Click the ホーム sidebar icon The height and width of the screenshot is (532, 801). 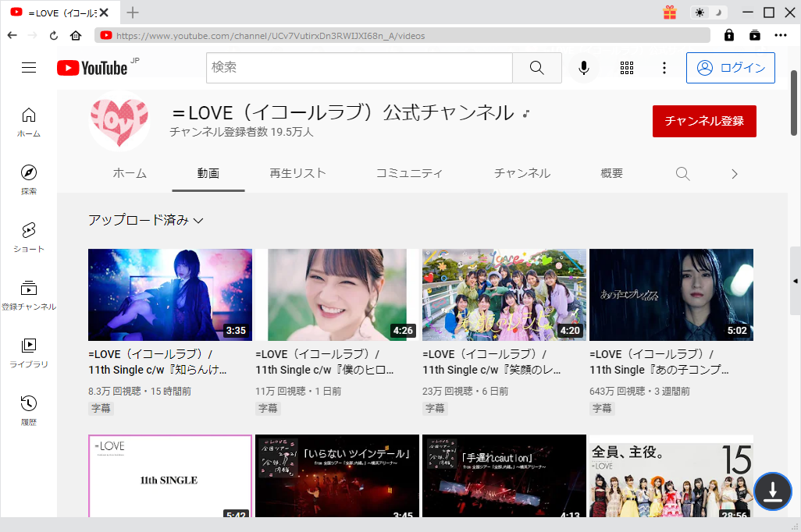pyautogui.click(x=29, y=122)
